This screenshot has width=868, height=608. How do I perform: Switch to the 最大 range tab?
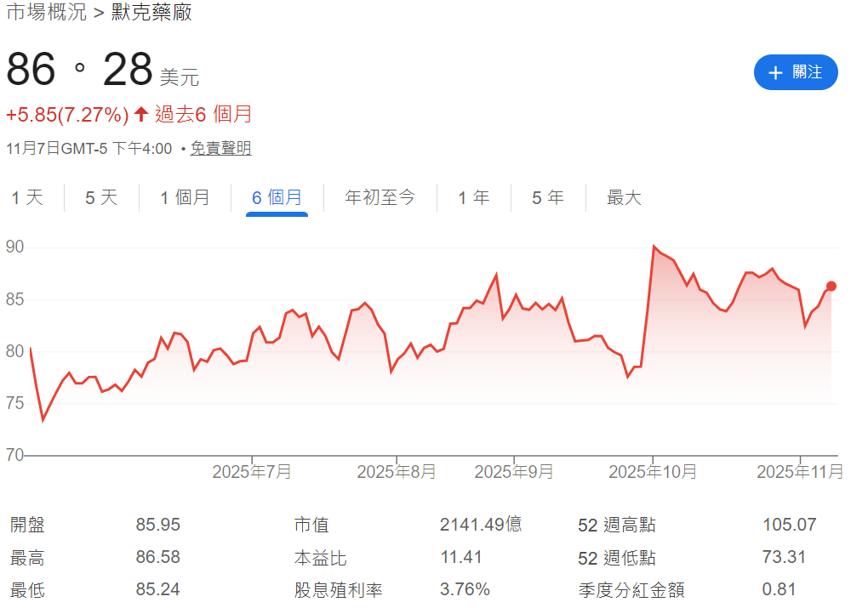(623, 197)
